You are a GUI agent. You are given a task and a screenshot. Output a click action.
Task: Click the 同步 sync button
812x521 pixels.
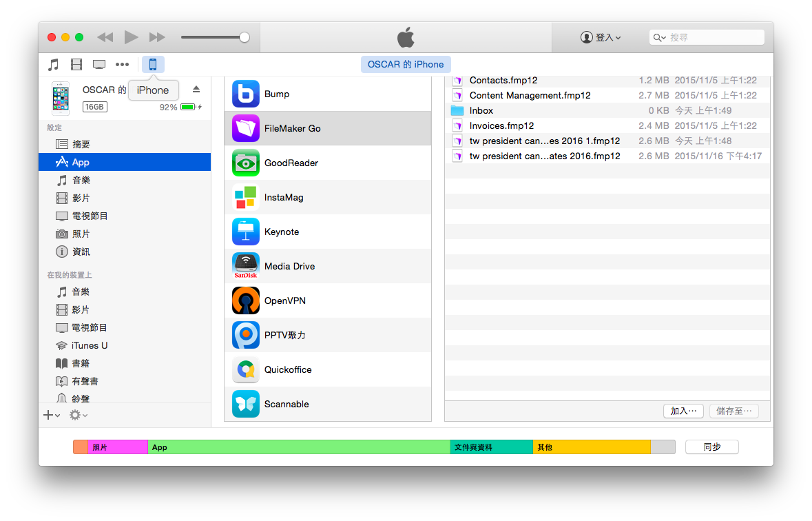click(712, 447)
